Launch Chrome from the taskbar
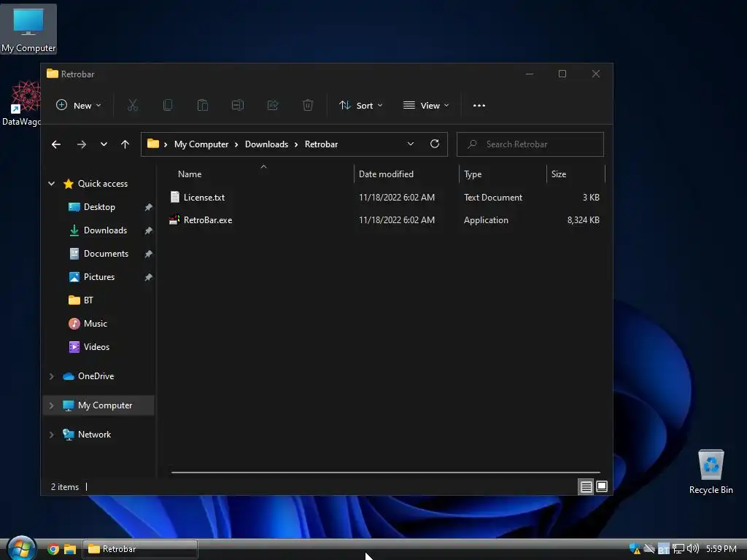This screenshot has height=560, width=747. [53, 549]
